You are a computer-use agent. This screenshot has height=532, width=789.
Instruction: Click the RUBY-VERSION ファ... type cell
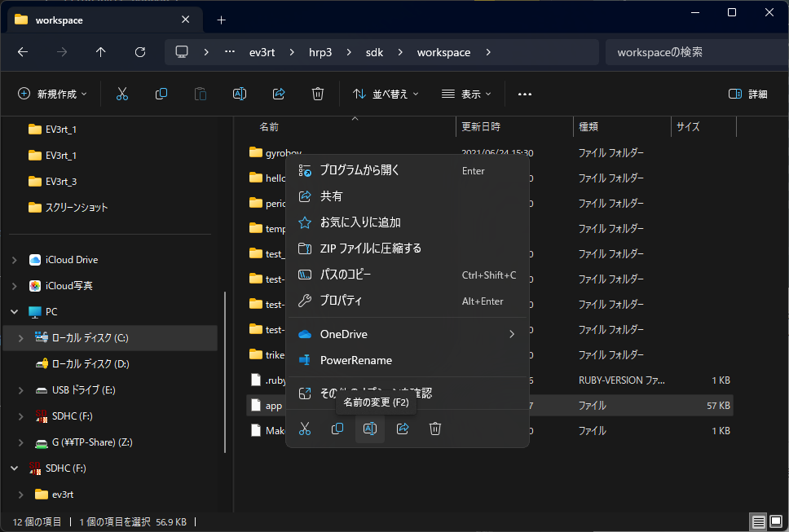point(621,380)
